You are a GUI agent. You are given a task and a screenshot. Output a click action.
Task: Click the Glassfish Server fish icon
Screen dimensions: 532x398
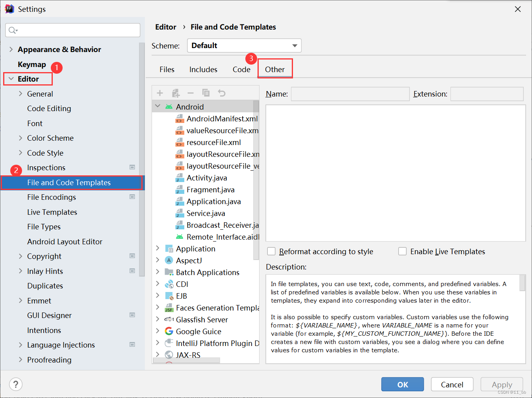point(169,320)
